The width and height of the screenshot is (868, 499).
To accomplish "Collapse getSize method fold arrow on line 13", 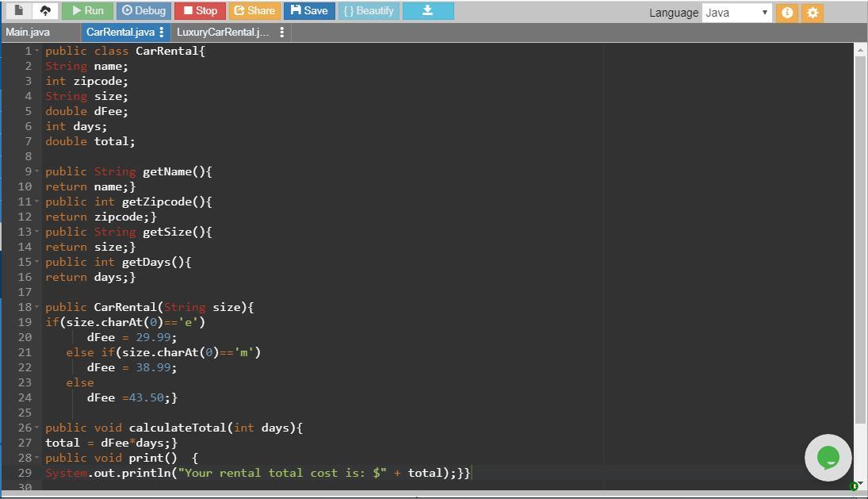I will click(x=37, y=232).
